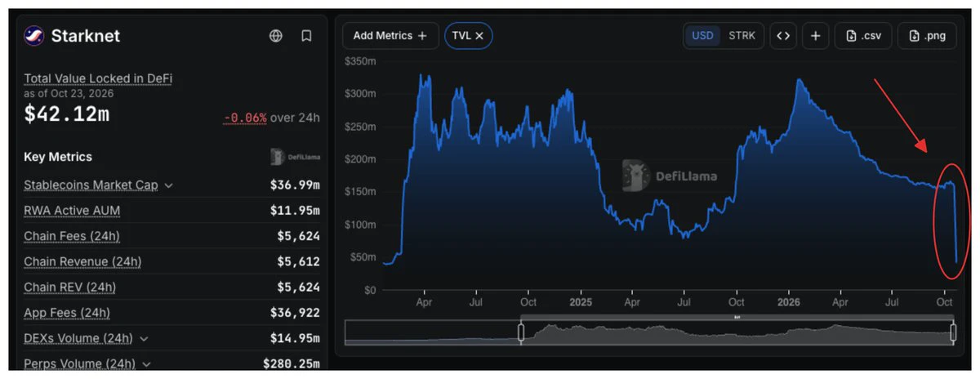This screenshot has width=980, height=379.
Task: Click the left range slider handle
Action: point(520,332)
